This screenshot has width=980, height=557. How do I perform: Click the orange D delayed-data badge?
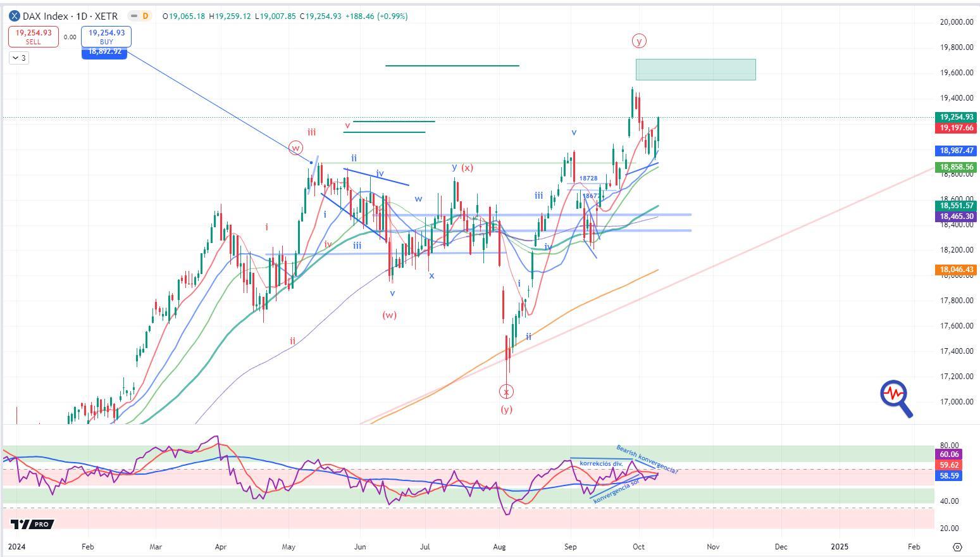146,16
